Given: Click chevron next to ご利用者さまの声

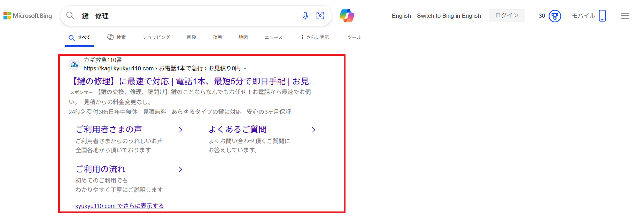Looking at the screenshot, I should (180, 130).
